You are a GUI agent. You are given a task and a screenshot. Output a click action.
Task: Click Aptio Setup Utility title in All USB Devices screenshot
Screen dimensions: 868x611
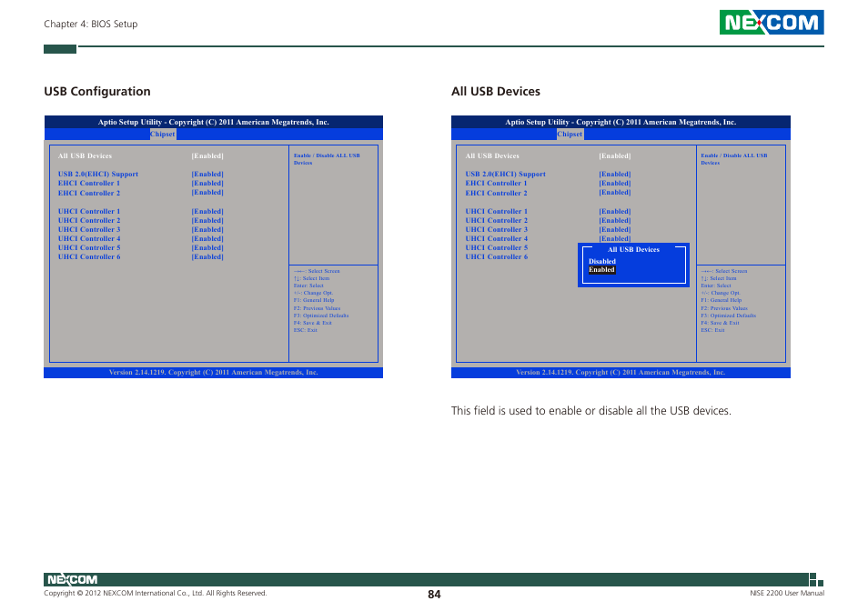[x=621, y=122]
